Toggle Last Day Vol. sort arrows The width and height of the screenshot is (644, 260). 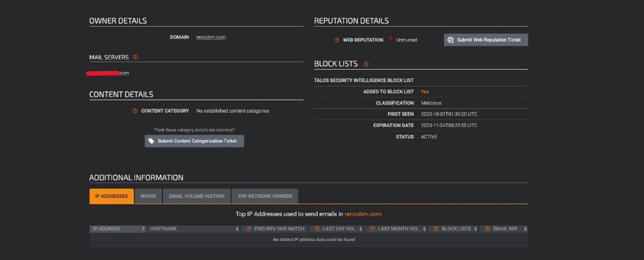361,229
